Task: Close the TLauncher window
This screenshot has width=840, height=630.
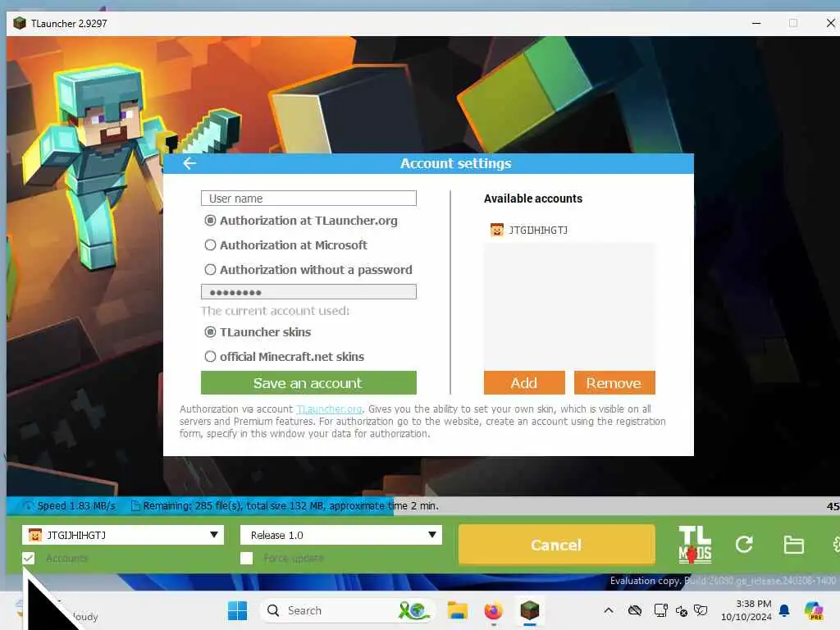Action: pyautogui.click(x=830, y=23)
